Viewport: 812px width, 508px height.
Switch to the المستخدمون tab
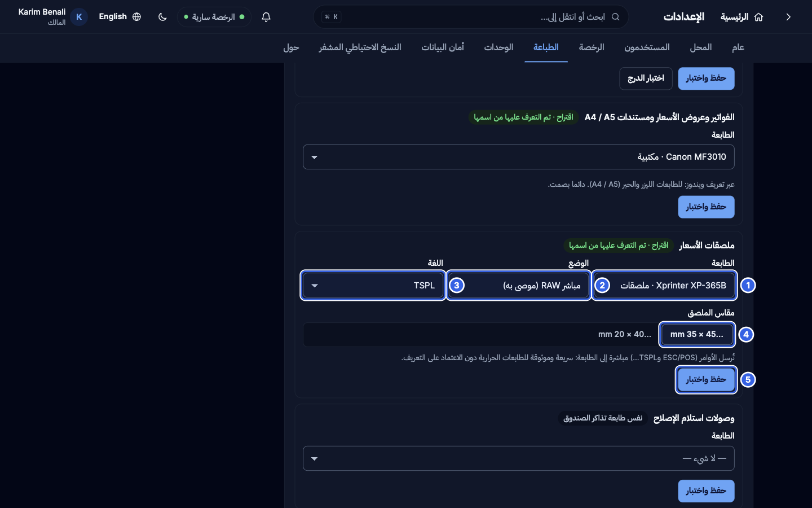pyautogui.click(x=647, y=47)
